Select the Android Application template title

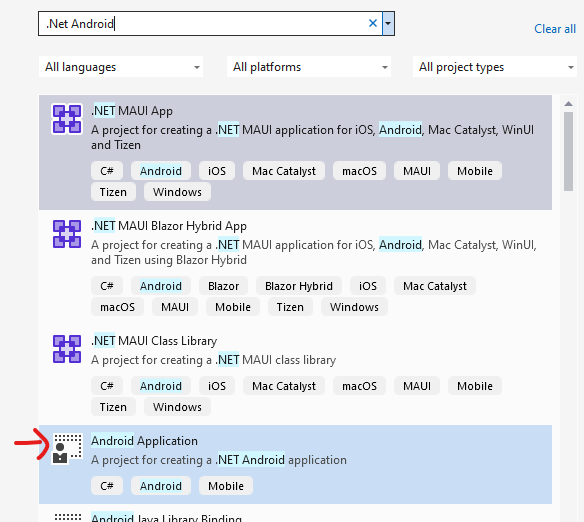145,441
